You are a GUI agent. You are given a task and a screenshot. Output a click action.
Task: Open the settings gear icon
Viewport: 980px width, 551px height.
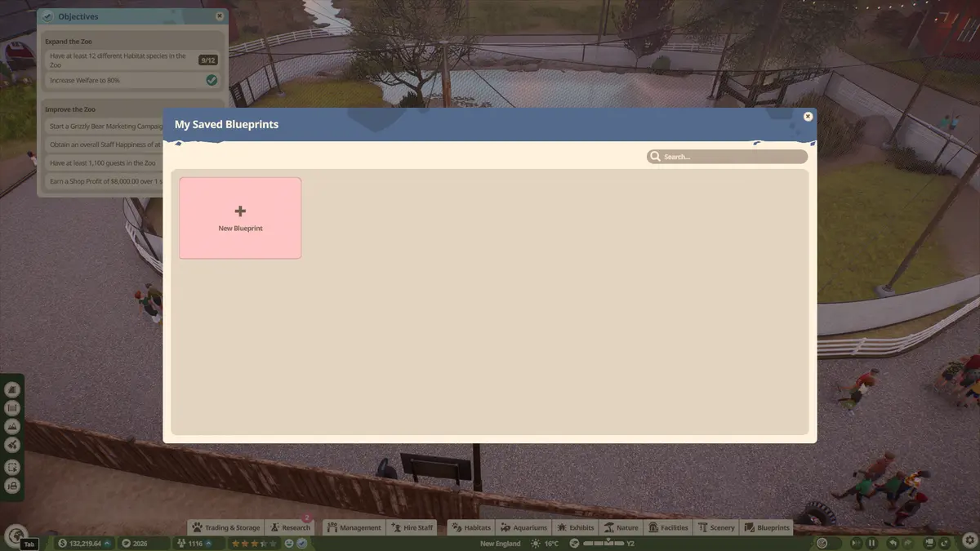(969, 541)
